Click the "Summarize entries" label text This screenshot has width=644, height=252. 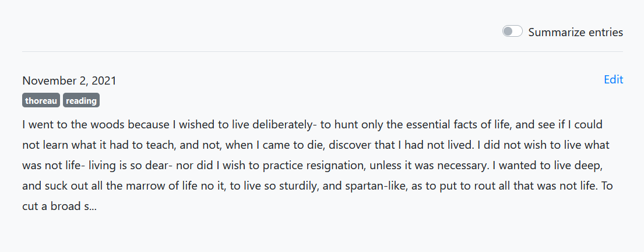575,32
